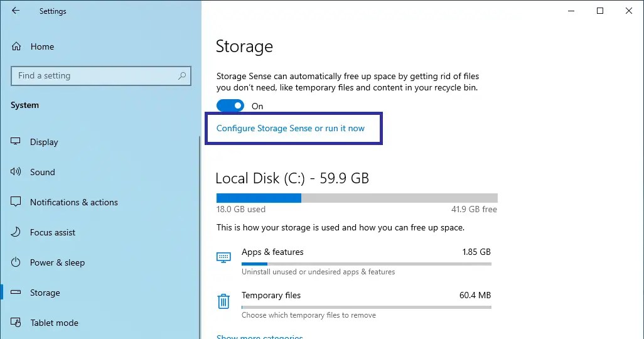Open the Tablet mode settings

54,323
